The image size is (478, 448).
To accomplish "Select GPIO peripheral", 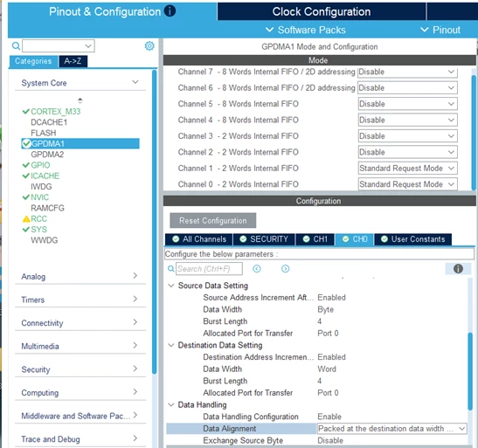I will (40, 165).
